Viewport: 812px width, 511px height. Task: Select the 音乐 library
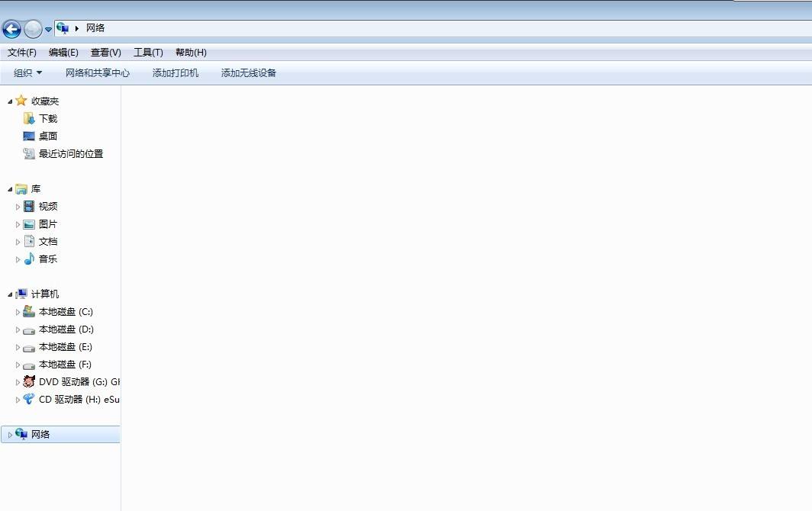(48, 259)
